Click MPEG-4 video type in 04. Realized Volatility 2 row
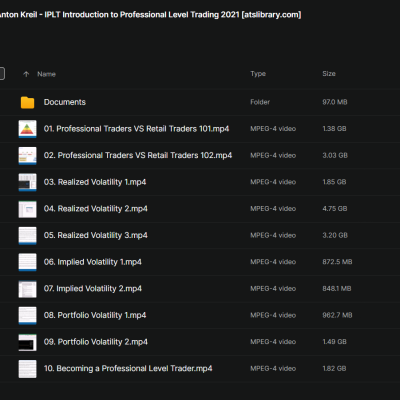The height and width of the screenshot is (400, 400). (x=273, y=209)
